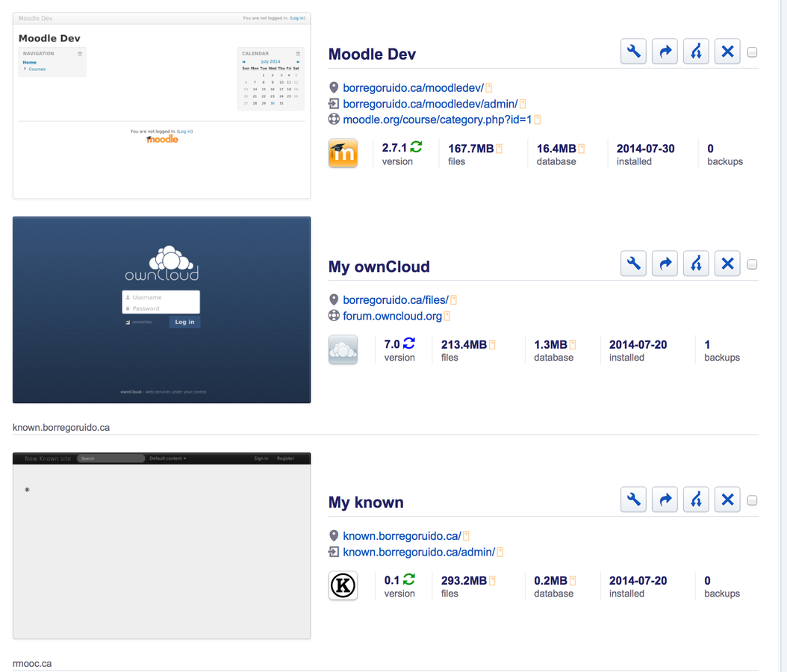Clone My ownCloud with the fork icon
This screenshot has width=787, height=672.
click(696, 264)
